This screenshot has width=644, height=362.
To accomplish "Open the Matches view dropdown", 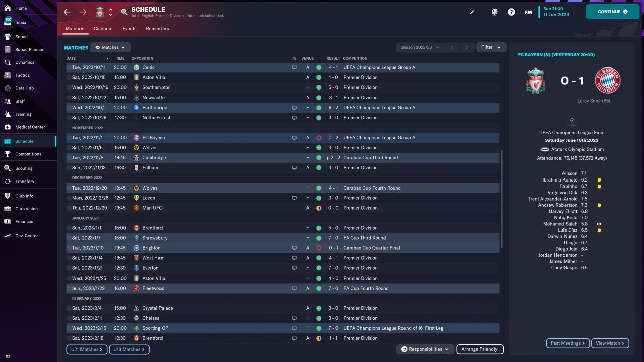I will tap(110, 47).
